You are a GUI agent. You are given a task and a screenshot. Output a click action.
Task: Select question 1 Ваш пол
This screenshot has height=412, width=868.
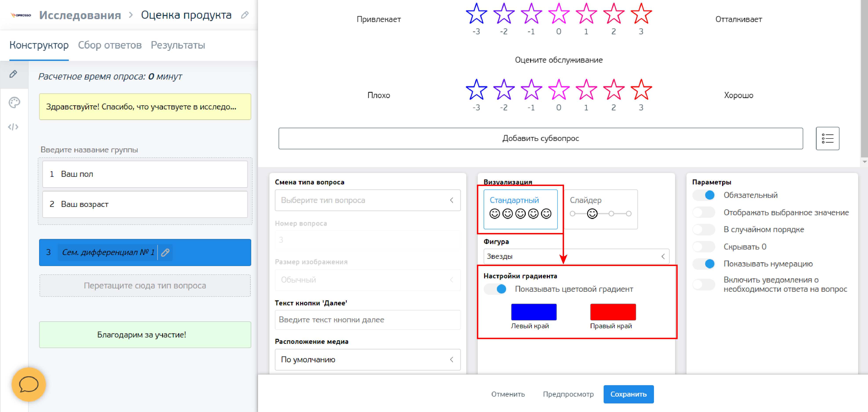145,174
